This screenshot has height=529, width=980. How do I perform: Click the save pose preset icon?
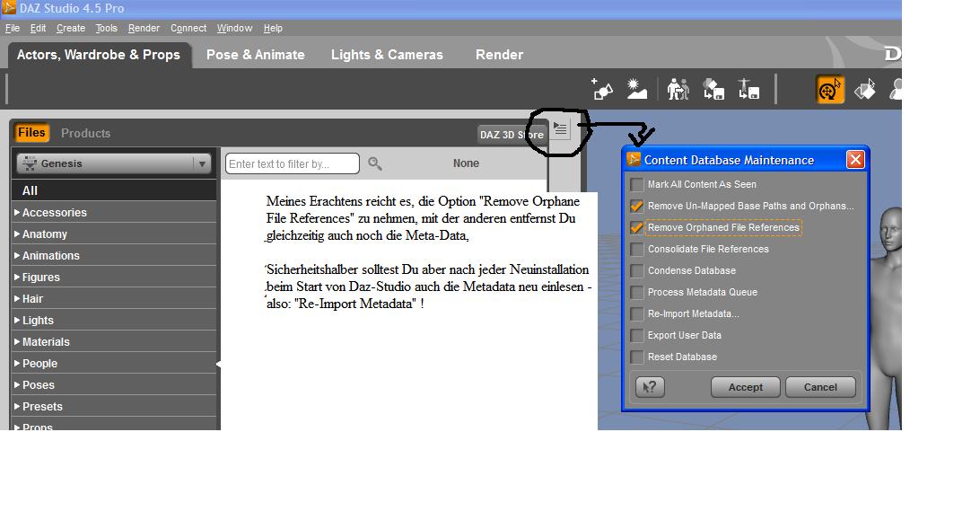pos(748,90)
